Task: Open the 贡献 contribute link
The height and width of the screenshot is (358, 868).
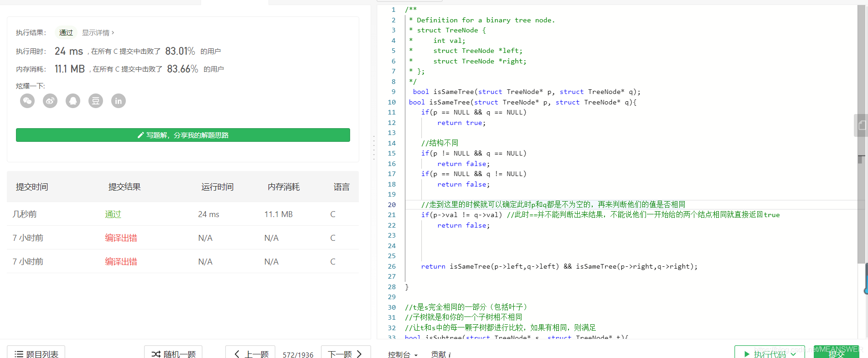Action: [441, 354]
